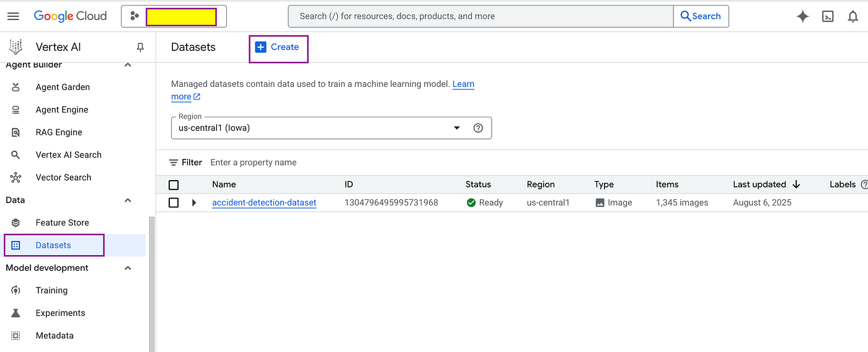Click the Agent Garden icon
868x352 pixels.
[16, 87]
